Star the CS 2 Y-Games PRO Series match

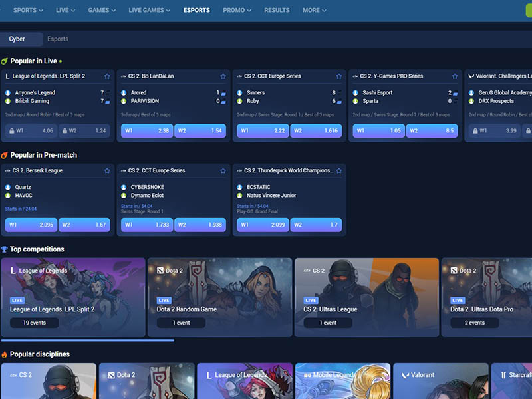455,76
